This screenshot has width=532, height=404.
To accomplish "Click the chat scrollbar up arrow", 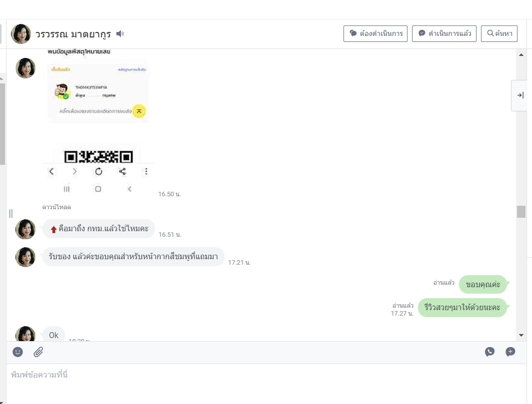I will [x=521, y=54].
